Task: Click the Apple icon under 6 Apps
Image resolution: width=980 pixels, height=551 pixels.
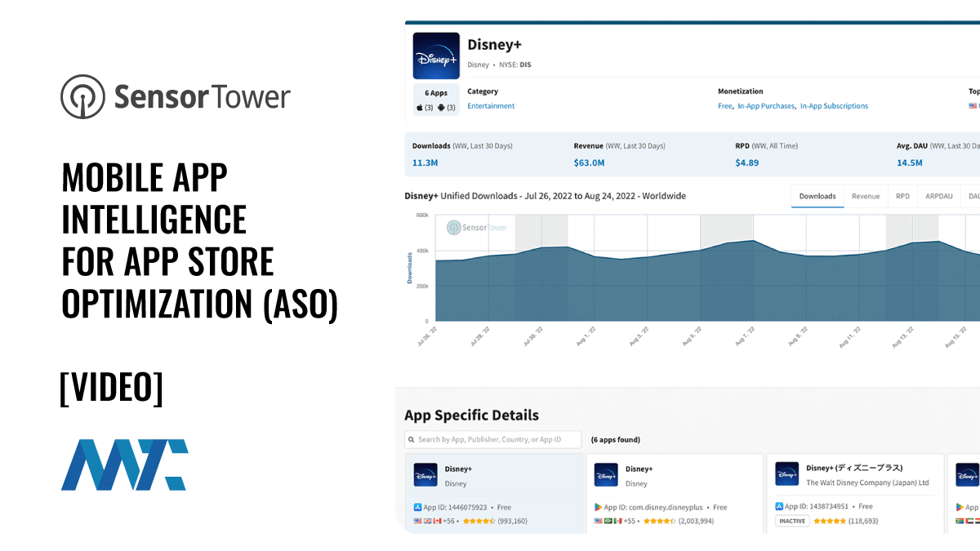Action: point(421,108)
